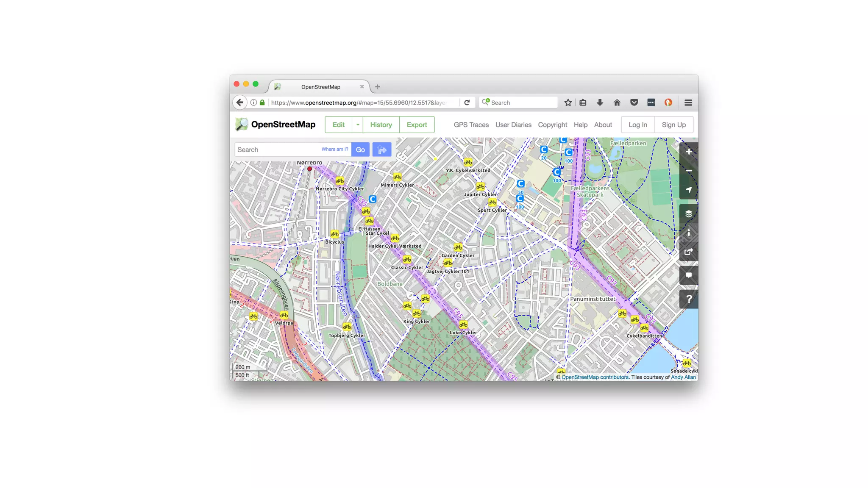Open the browser hamburger menu
This screenshot has height=488, width=868.
coord(688,103)
